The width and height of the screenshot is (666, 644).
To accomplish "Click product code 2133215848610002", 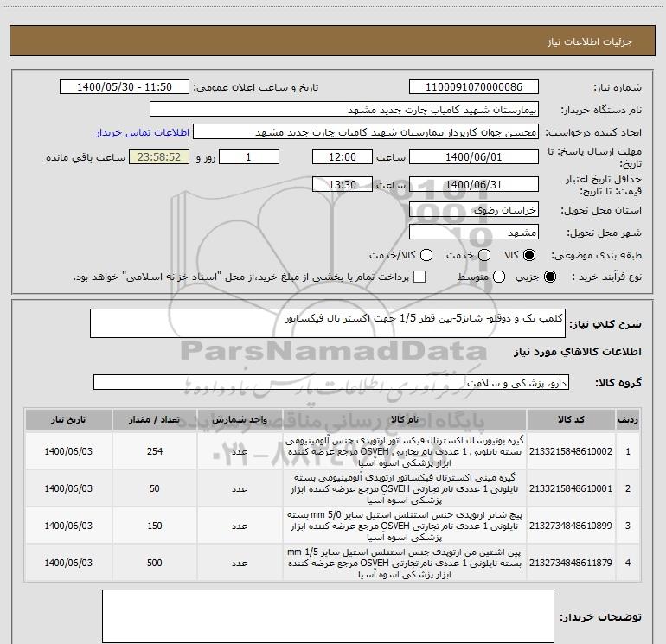I will [x=571, y=451].
